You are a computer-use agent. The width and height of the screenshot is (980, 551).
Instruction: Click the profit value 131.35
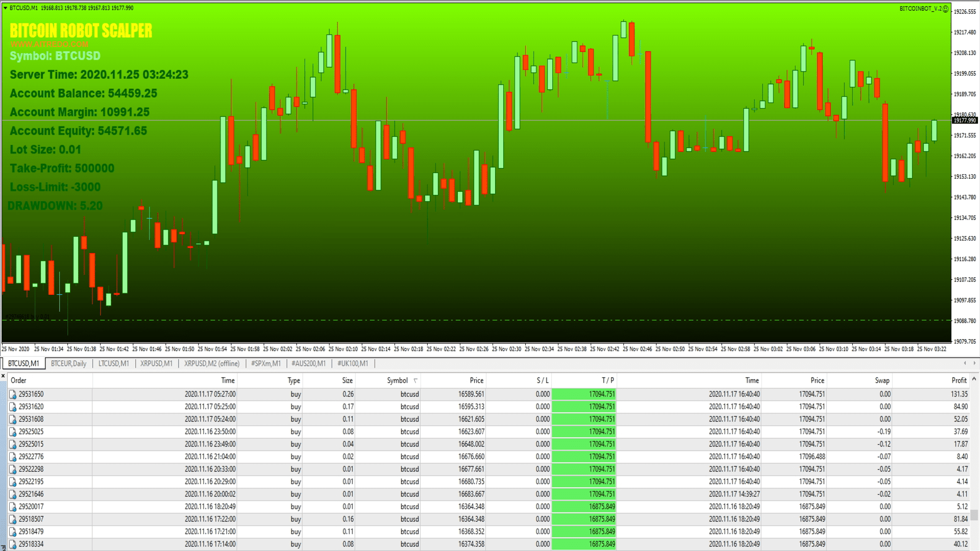click(x=959, y=394)
